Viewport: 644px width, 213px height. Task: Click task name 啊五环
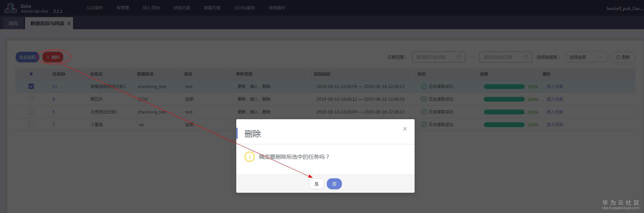coord(97,99)
